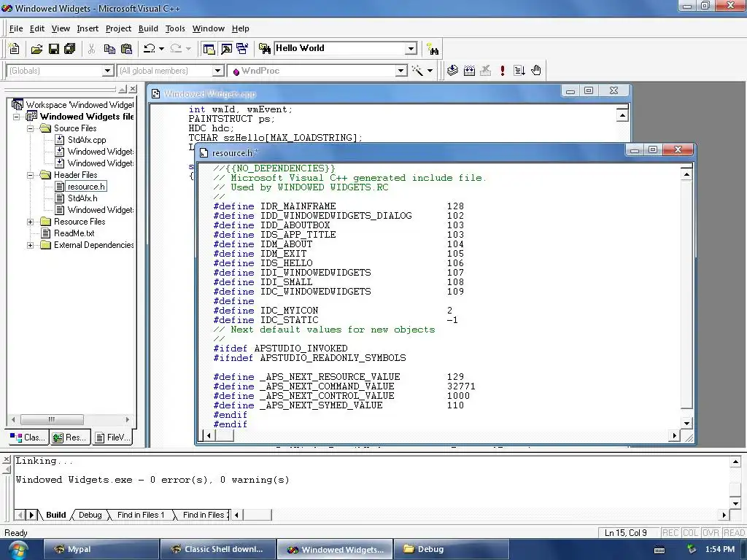Open the (Globals) class dropdown

tap(108, 71)
